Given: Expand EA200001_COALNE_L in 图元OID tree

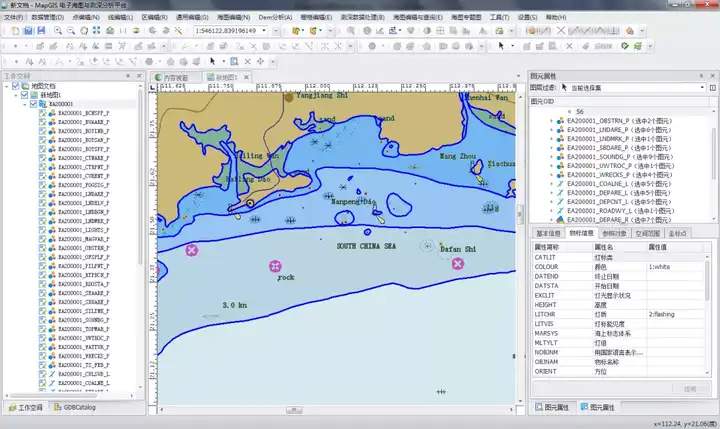Looking at the screenshot, I should 551,184.
